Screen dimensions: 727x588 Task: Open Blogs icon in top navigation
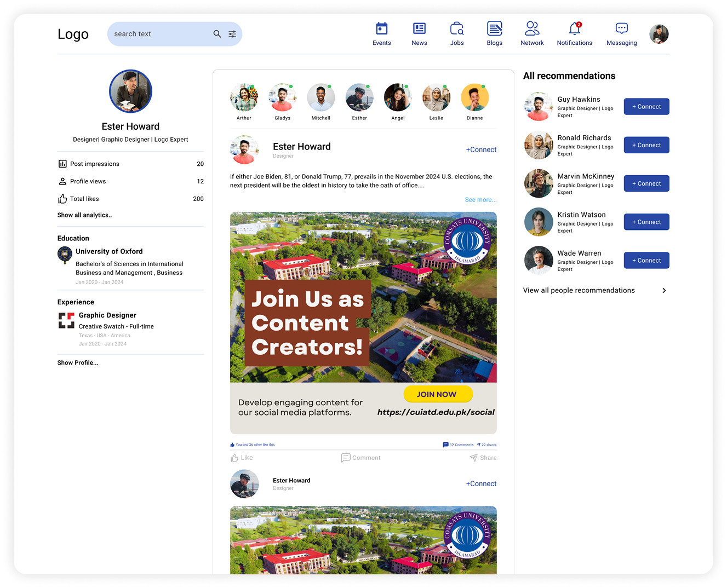click(x=494, y=28)
